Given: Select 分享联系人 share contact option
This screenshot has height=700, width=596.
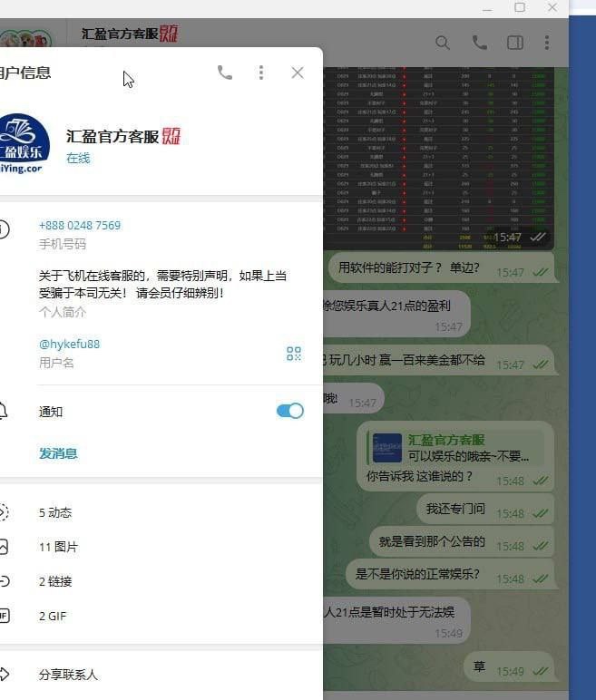Looking at the screenshot, I should (68, 675).
